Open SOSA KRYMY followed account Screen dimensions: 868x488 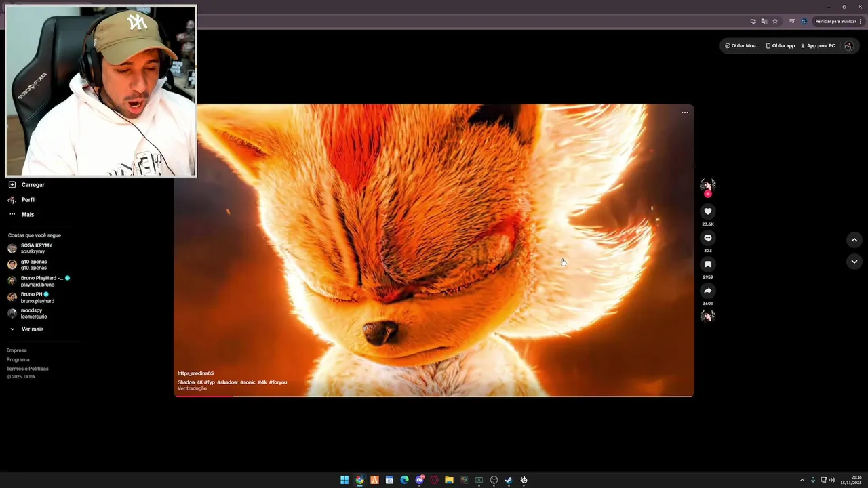tap(31, 249)
